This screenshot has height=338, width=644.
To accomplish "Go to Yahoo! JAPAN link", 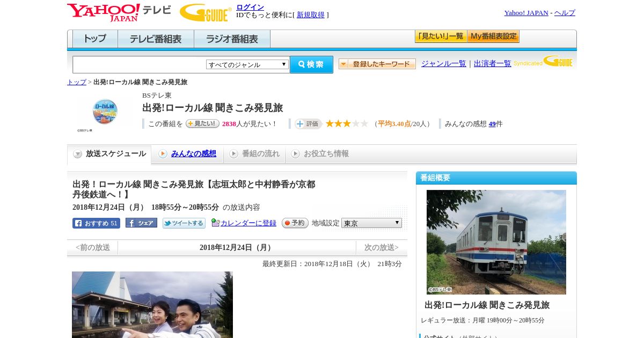I will tap(526, 13).
